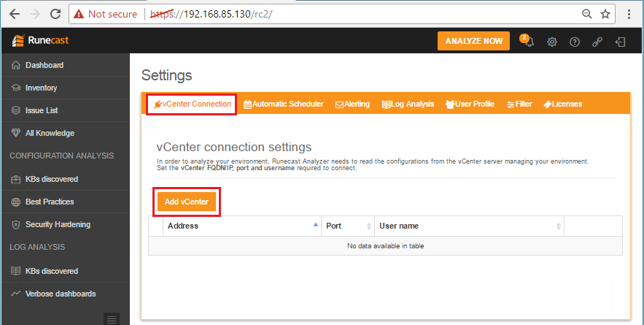Screen dimensions: 644x325
Task: Click the CONFIGURATION ANALYSIS section label
Action: coord(61,156)
